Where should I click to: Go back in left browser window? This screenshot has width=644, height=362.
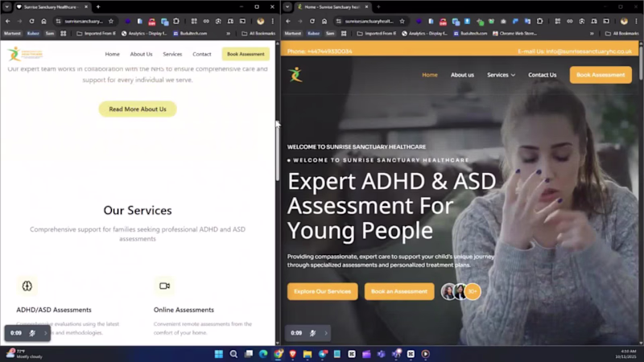click(x=8, y=22)
